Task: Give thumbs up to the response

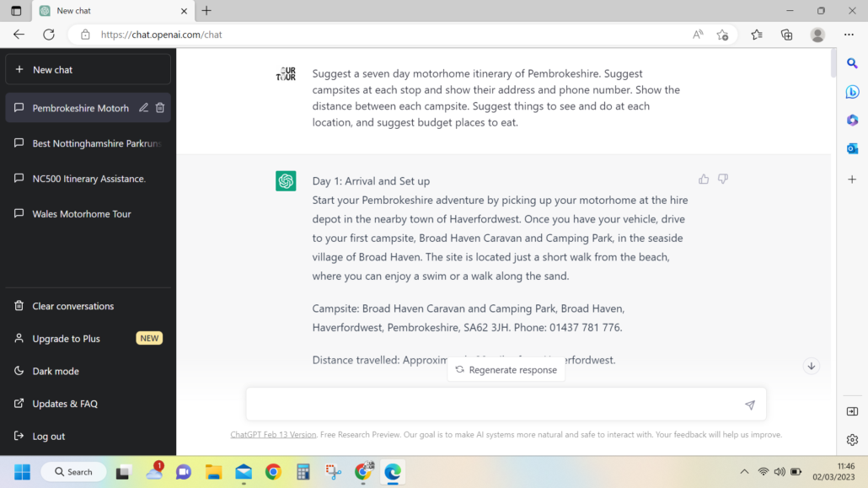Action: coord(704,179)
